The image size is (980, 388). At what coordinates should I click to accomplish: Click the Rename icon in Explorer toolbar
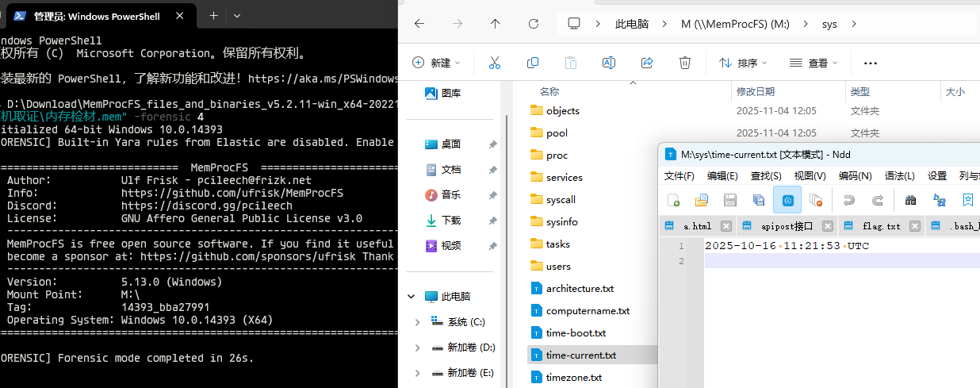coord(609,63)
